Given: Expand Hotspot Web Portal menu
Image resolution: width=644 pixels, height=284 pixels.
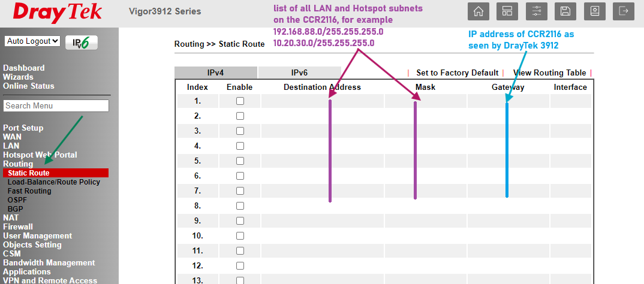Looking at the screenshot, I should tap(40, 155).
